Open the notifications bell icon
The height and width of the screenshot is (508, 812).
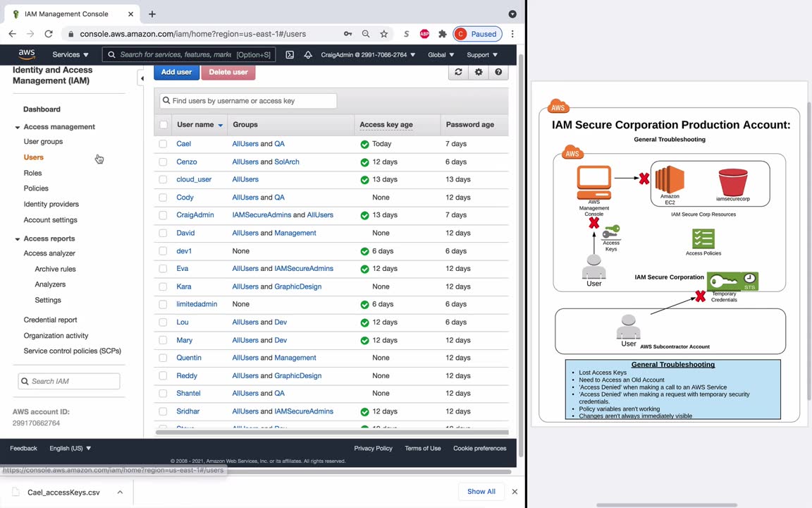coord(308,54)
